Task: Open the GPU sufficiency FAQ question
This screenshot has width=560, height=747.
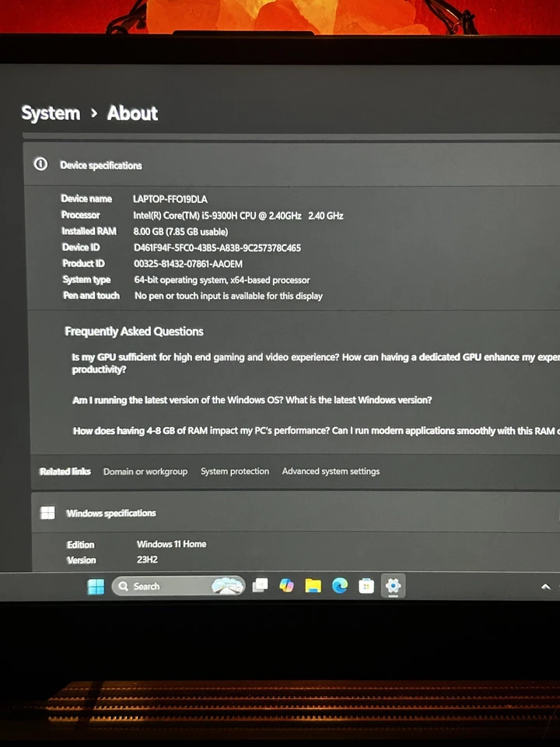Action: click(x=316, y=363)
